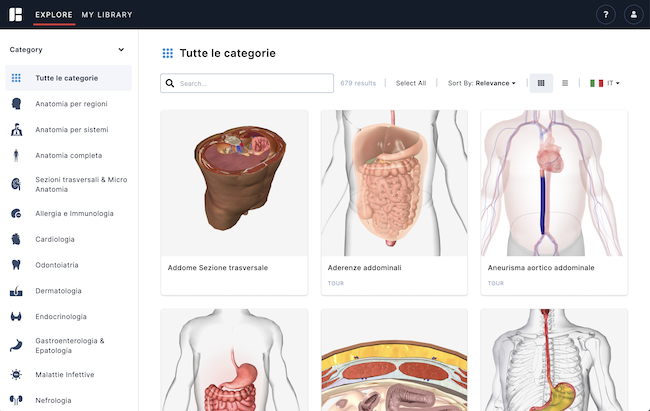The image size is (650, 411).
Task: Click TOUR label under Aderenze addominali
Action: pos(336,283)
